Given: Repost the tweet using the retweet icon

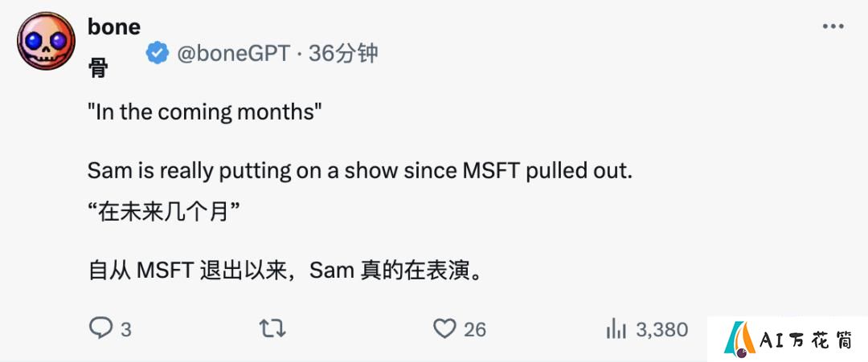Looking at the screenshot, I should point(273,329).
